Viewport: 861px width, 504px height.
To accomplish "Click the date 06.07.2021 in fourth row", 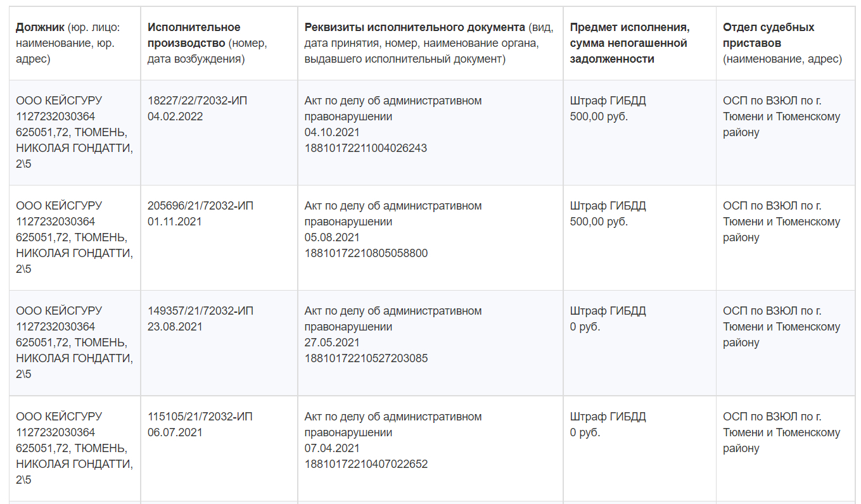I will [175, 432].
